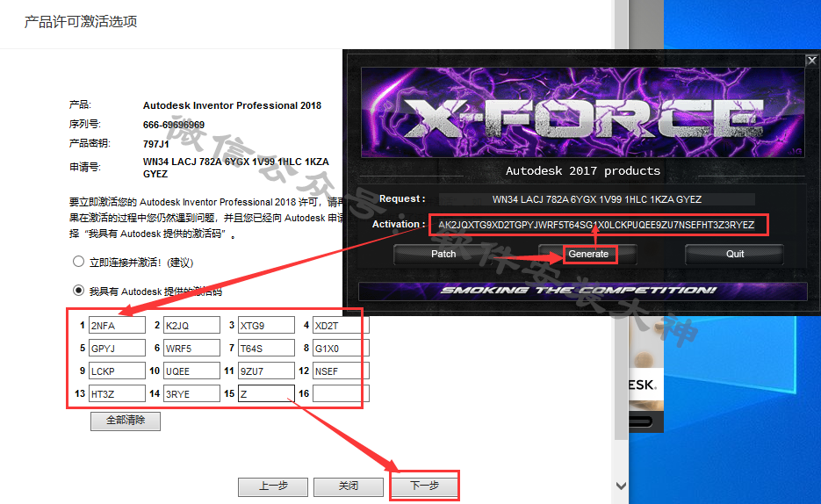Click the empty activation code field 16

pos(341,393)
